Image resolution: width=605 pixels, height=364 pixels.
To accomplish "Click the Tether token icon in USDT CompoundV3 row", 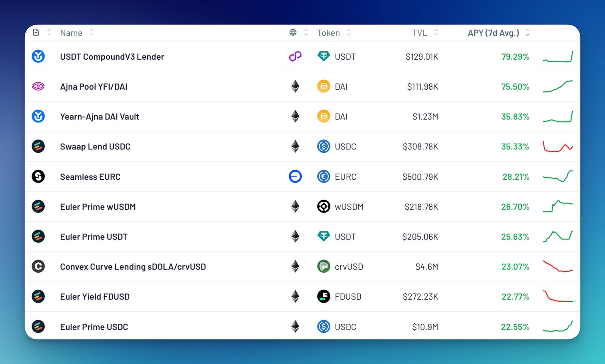I will [x=323, y=56].
